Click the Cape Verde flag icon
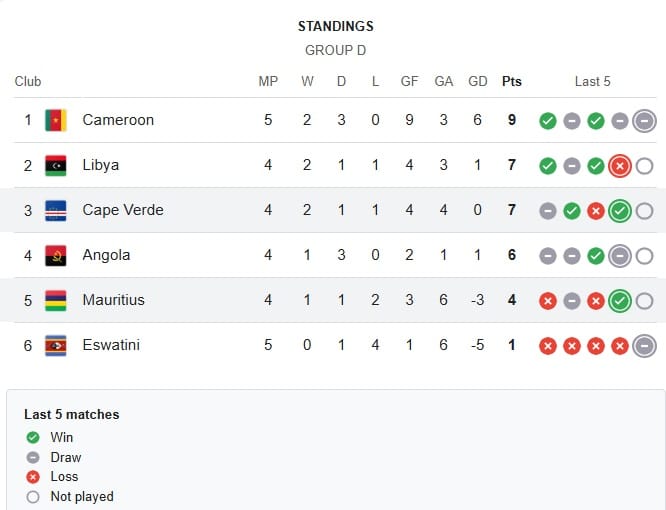 56,210
